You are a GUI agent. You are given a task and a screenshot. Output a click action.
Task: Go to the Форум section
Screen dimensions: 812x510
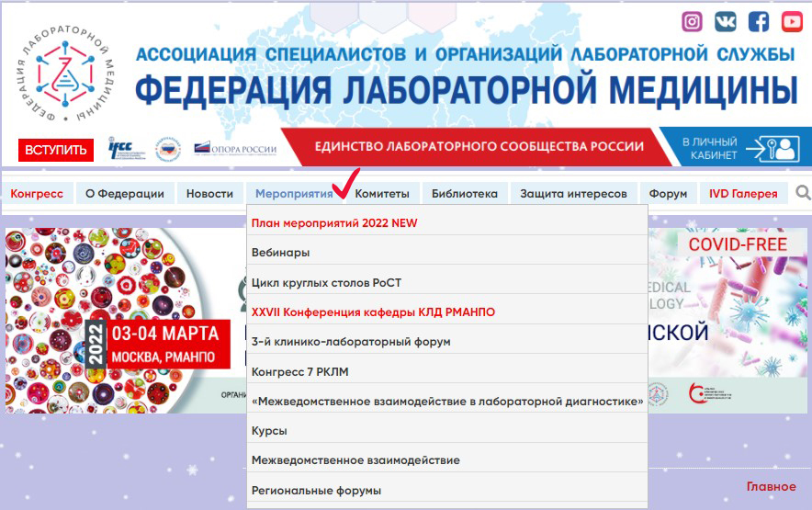(x=668, y=193)
